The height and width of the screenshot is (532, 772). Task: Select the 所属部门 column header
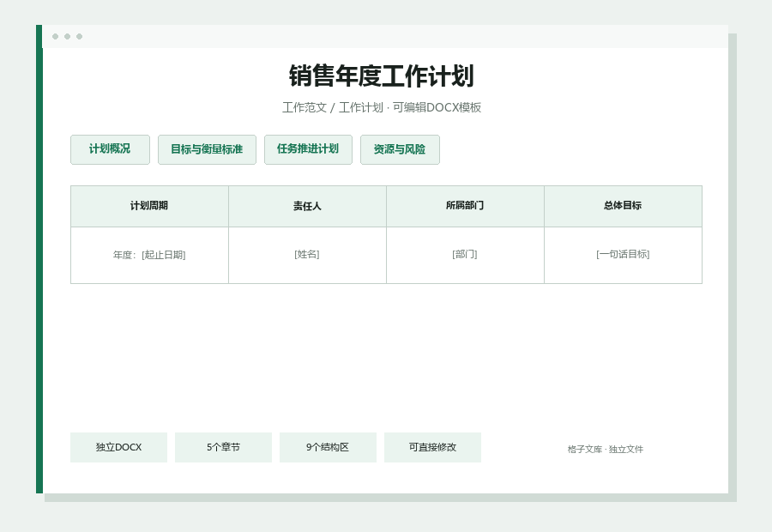point(465,206)
